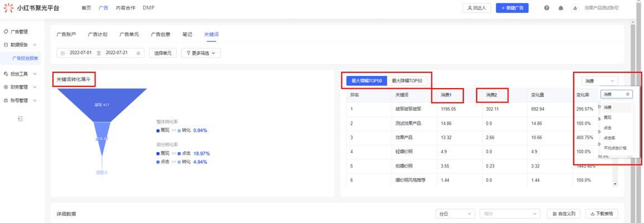The image size is (644, 223).
Task: Click the 效果产品测试账号 account name
Action: [601, 8]
